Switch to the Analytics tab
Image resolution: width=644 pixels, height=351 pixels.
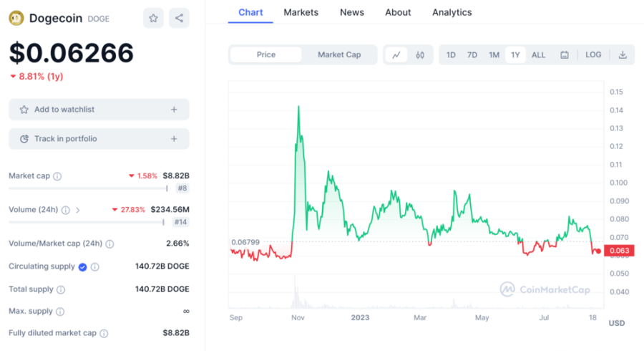452,12
